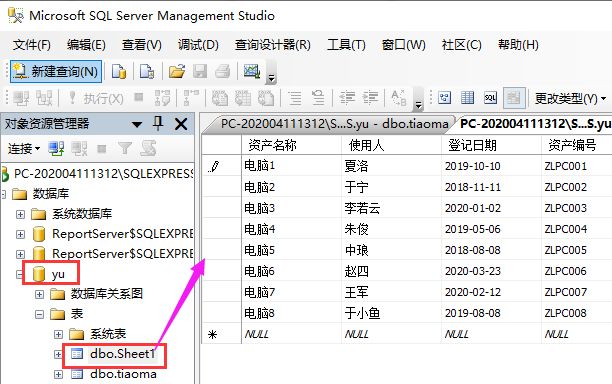Open the Help (帮助) menu
This screenshot has height=384, width=612.
click(518, 45)
